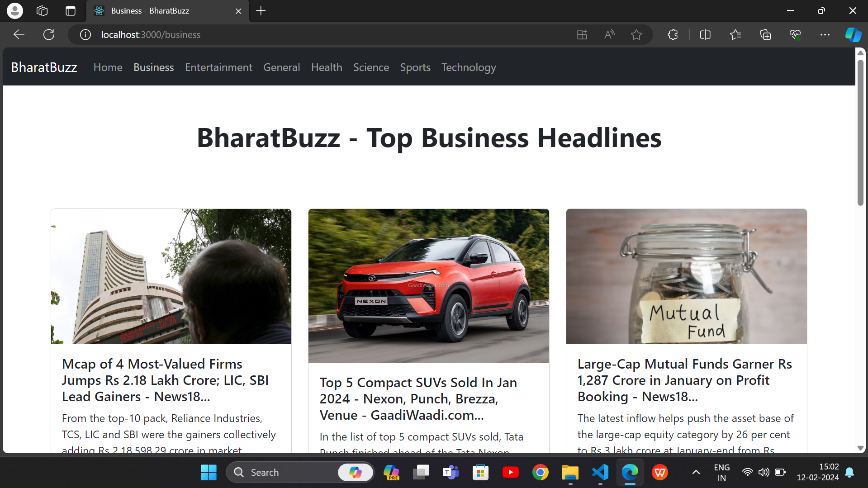Screen dimensions: 868x488
Task: Open the Copilot preview taskbar app
Action: click(391, 473)
